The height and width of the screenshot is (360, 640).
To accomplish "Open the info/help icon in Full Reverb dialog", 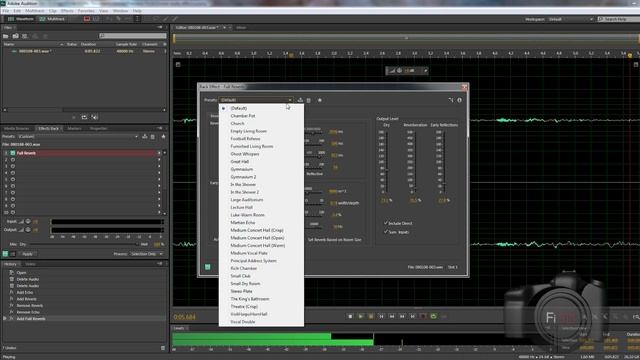I will [x=459, y=100].
